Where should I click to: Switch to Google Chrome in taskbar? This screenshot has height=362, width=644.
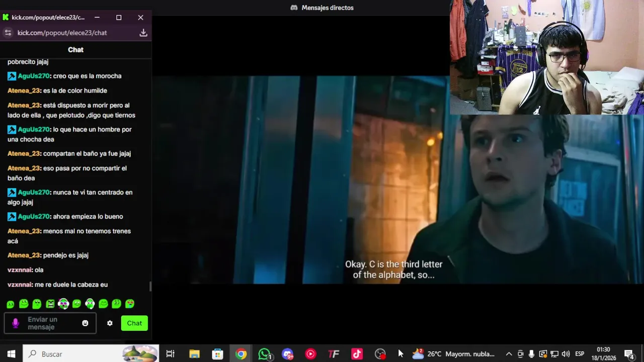click(x=241, y=354)
